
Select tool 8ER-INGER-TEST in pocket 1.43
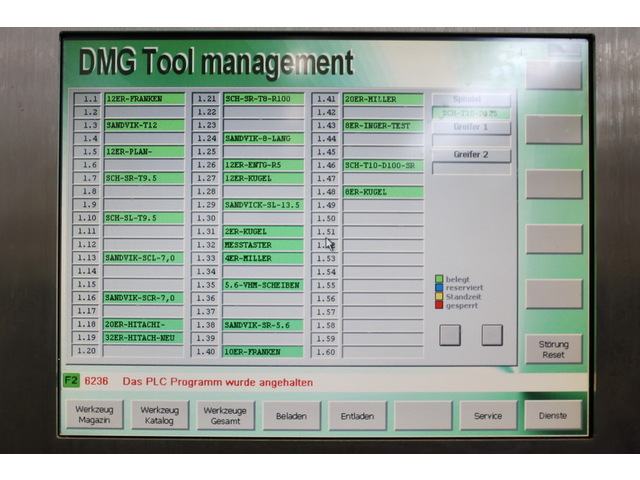pyautogui.click(x=383, y=126)
